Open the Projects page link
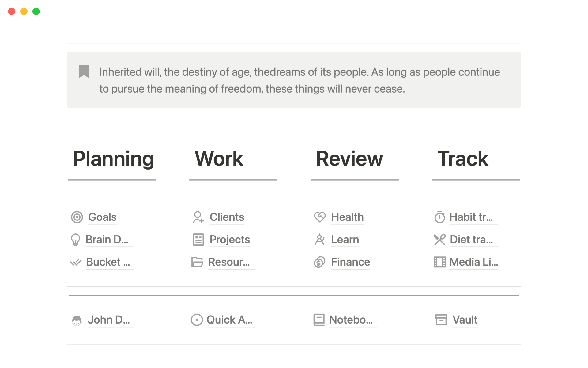The width and height of the screenshot is (588, 368). 230,240
